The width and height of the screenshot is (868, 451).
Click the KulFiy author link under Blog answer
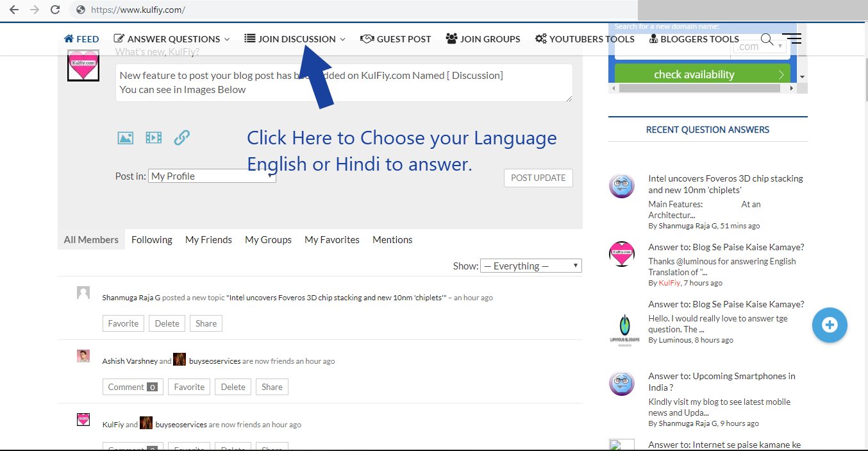point(669,283)
